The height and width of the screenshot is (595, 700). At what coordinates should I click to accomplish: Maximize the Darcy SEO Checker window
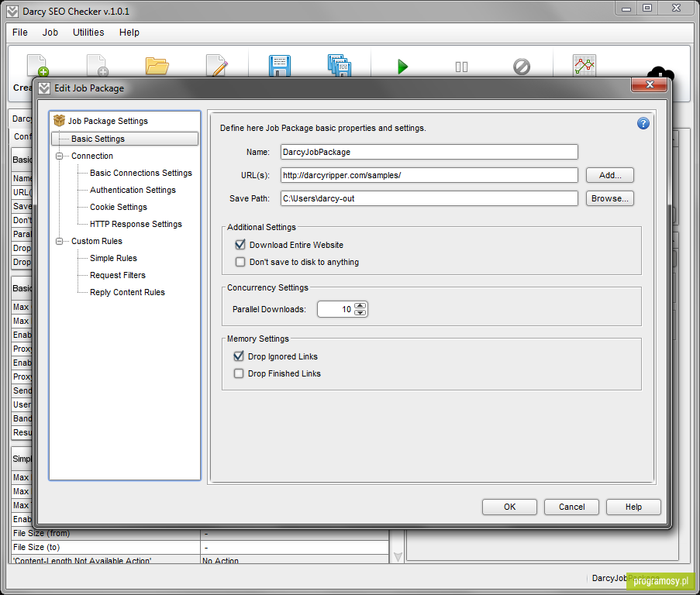click(x=647, y=8)
